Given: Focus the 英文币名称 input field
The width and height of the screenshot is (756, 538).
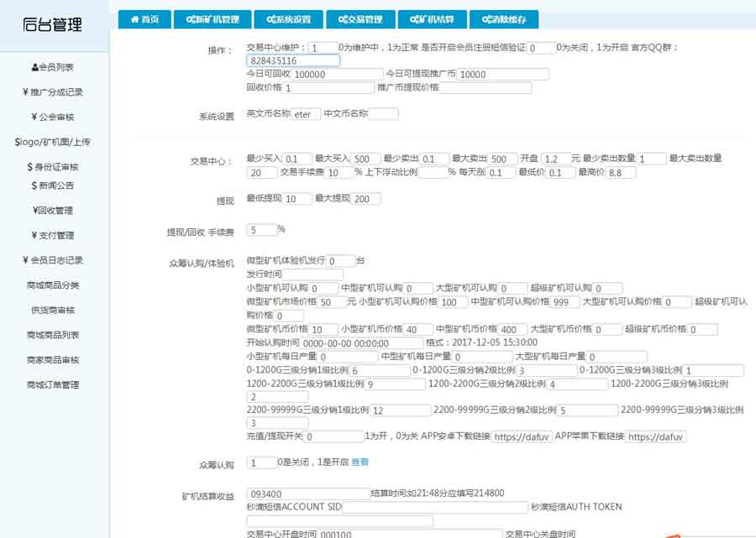Looking at the screenshot, I should point(306,115).
